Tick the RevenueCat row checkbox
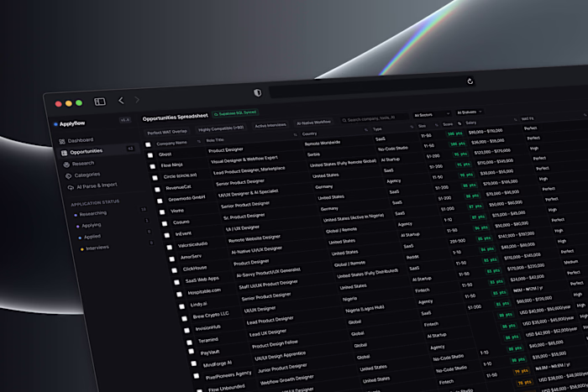Image resolution: width=588 pixels, height=392 pixels. [157, 189]
